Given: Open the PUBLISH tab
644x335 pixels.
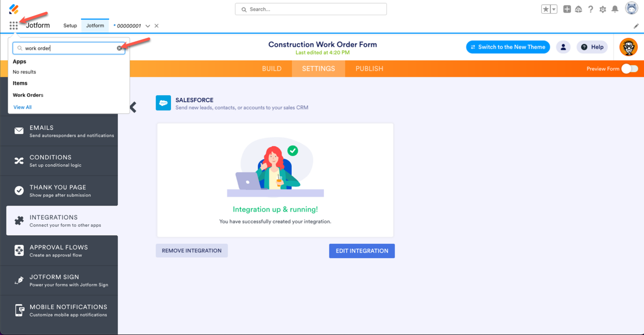Looking at the screenshot, I should point(369,69).
